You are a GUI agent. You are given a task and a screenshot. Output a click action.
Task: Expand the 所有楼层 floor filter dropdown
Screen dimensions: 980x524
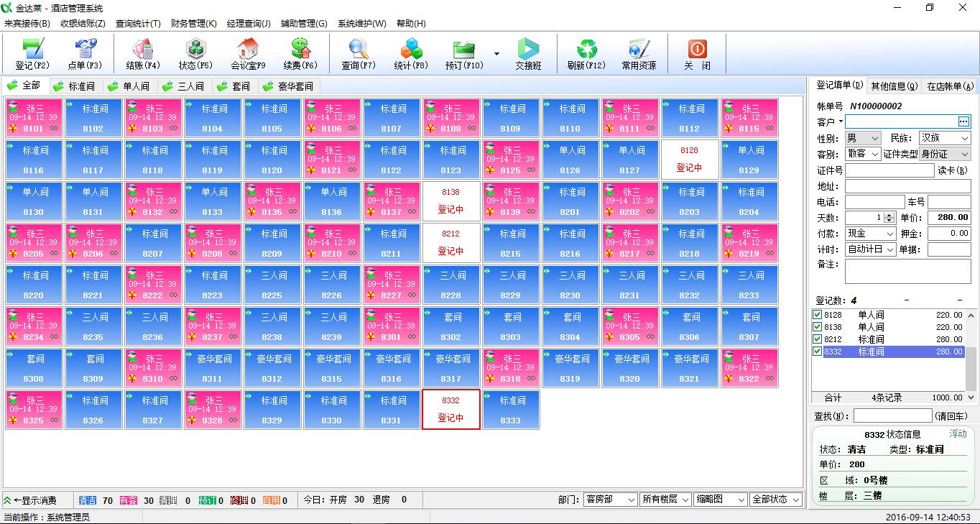(x=666, y=500)
